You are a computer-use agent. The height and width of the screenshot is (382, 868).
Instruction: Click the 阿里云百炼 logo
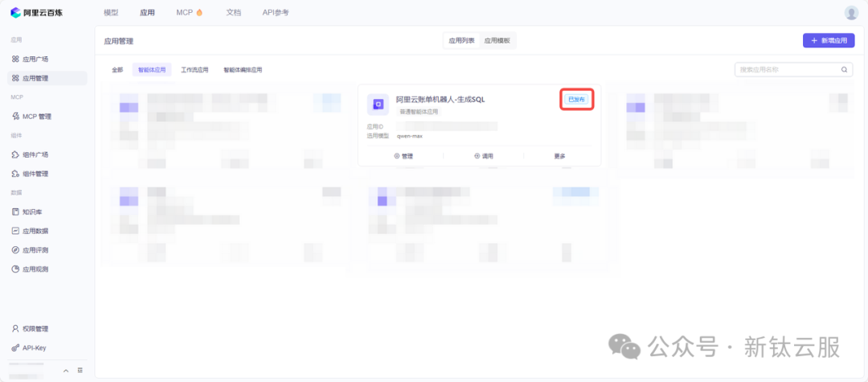[x=36, y=12]
